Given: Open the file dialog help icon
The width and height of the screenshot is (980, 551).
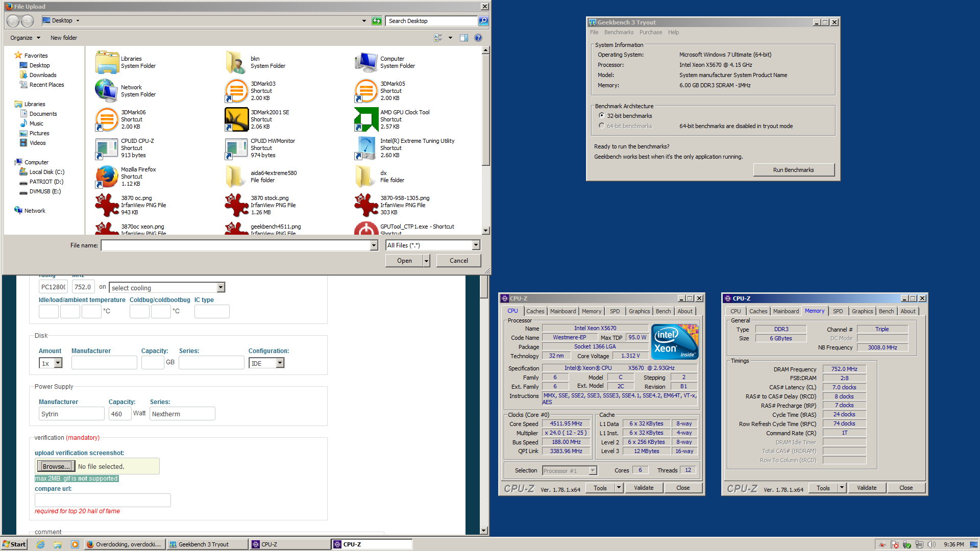Looking at the screenshot, I should point(478,38).
